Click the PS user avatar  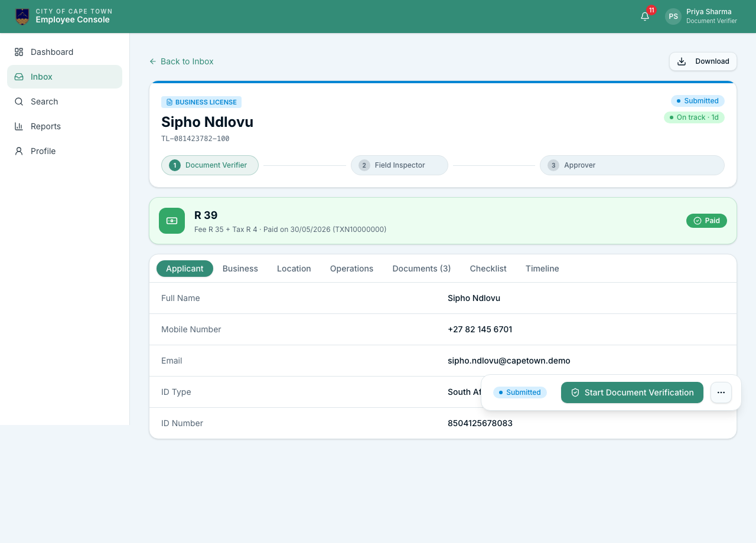673,17
